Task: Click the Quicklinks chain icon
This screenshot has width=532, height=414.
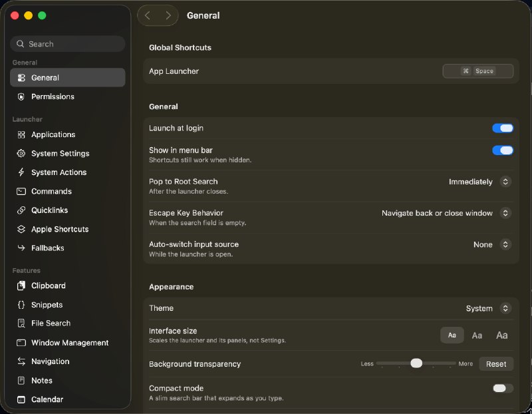Action: [21, 210]
